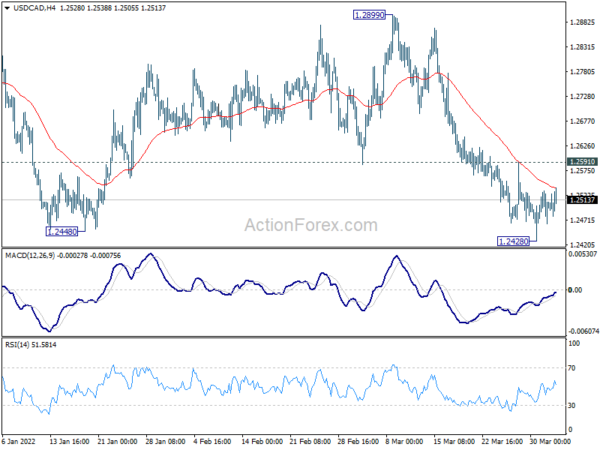Click the 15 Mar 08:00 date label
Screen dimensions: 600x450
click(454, 441)
